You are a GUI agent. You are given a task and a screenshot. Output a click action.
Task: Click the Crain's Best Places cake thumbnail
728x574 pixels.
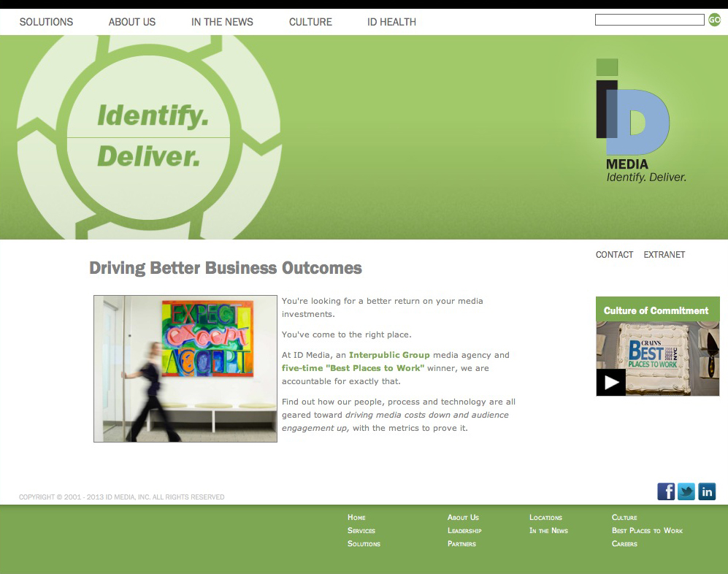[x=657, y=359]
